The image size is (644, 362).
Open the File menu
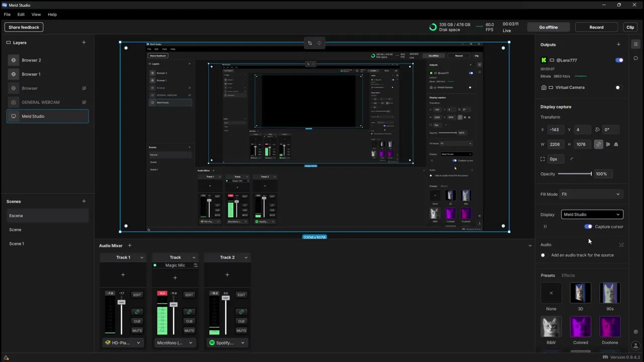pyautogui.click(x=7, y=15)
